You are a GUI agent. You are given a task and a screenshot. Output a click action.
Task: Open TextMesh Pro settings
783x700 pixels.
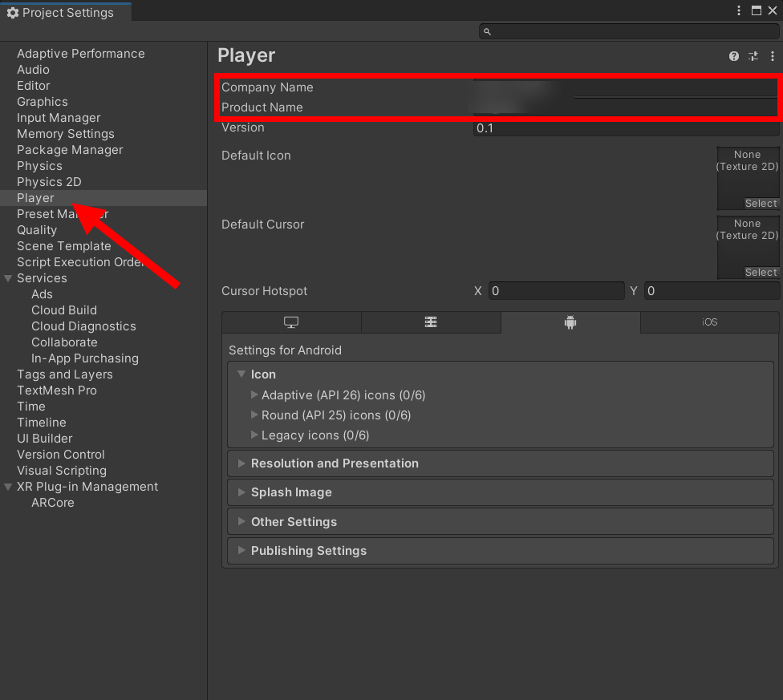click(x=57, y=390)
